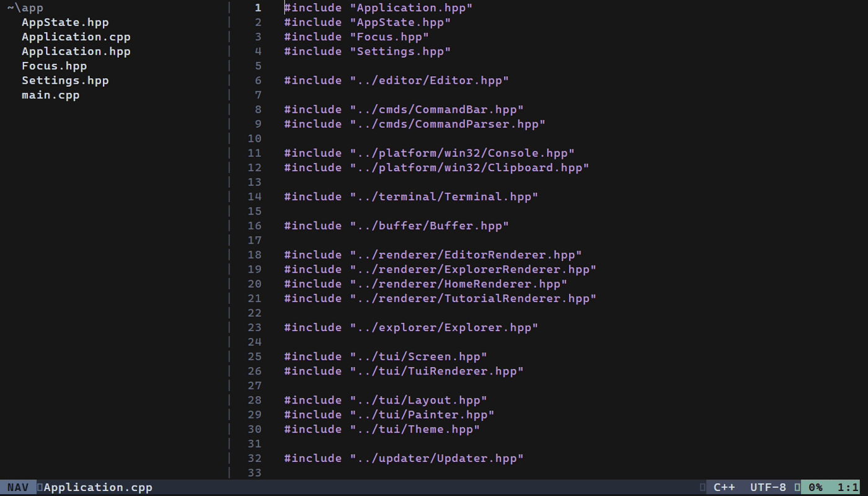Open AppState.hpp in the file explorer
868x496 pixels.
[65, 22]
